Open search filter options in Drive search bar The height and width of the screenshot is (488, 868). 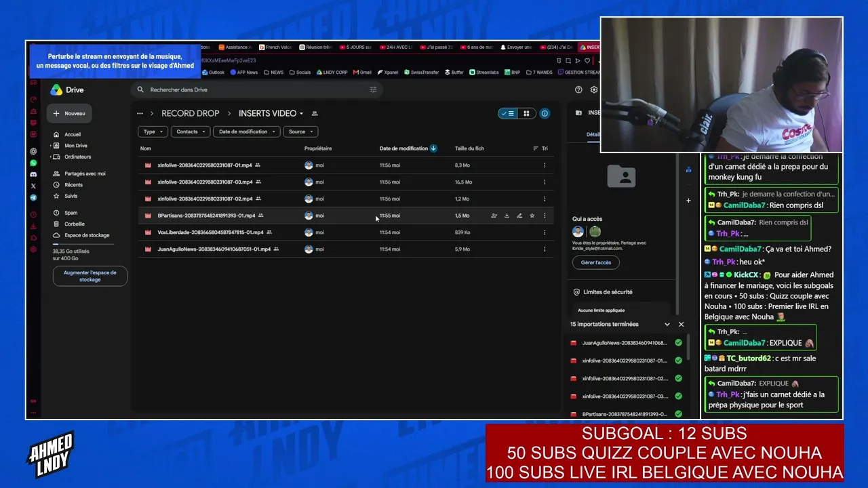(373, 89)
